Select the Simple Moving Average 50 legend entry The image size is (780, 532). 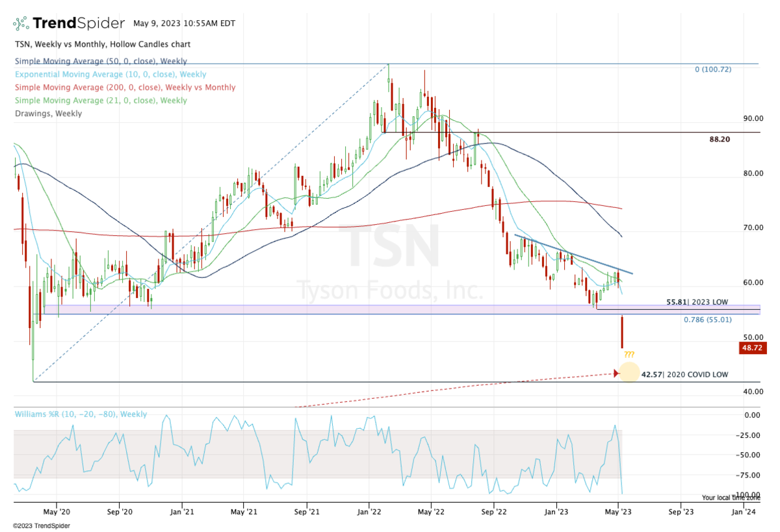click(x=101, y=61)
